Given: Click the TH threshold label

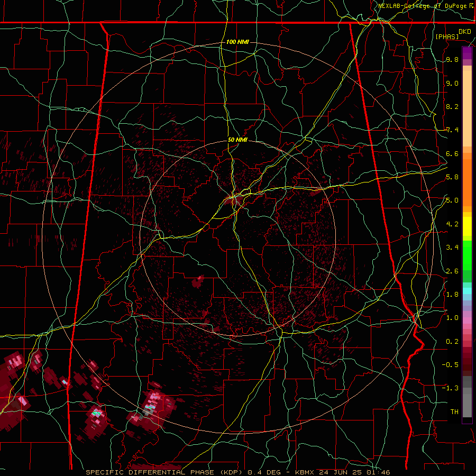Looking at the screenshot, I should (x=454, y=412).
